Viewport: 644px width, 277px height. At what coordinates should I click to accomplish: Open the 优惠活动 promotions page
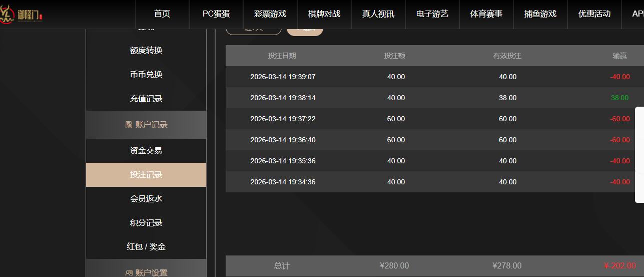594,14
